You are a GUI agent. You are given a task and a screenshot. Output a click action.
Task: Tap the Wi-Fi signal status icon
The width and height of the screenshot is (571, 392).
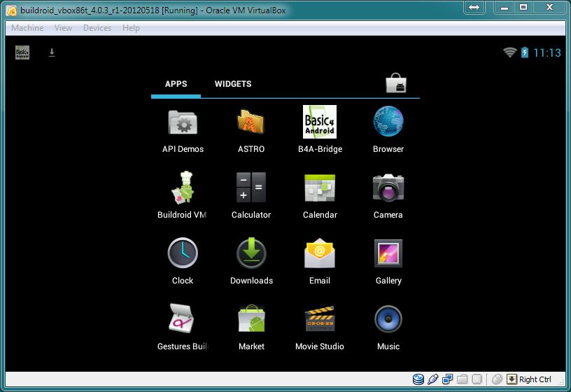coord(510,52)
